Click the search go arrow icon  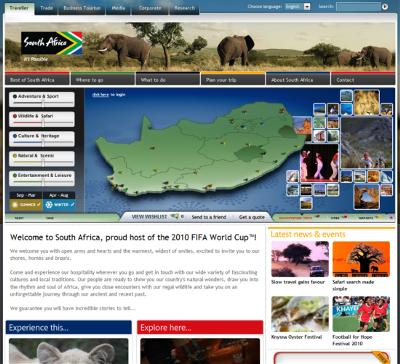(385, 6)
